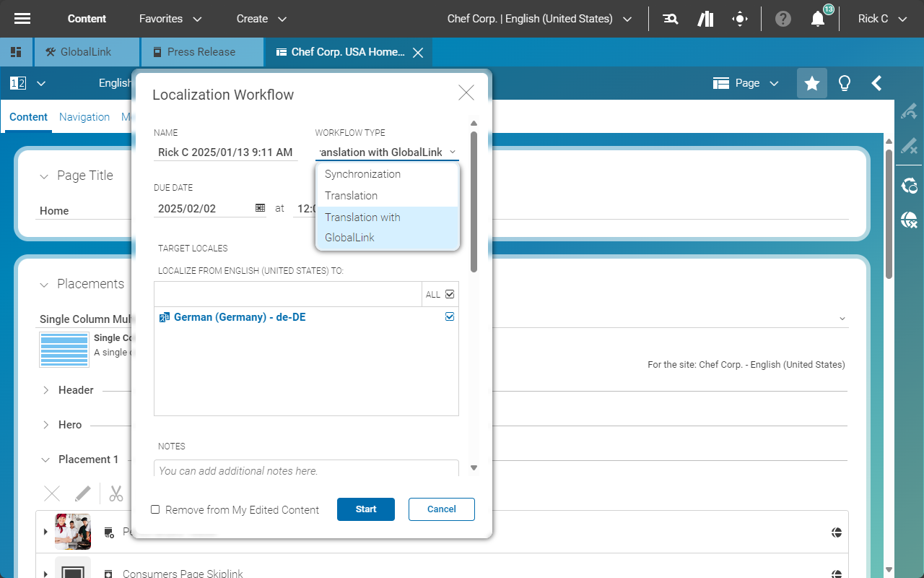The height and width of the screenshot is (578, 924).
Task: Open the library/compare panel icon
Action: click(x=705, y=18)
